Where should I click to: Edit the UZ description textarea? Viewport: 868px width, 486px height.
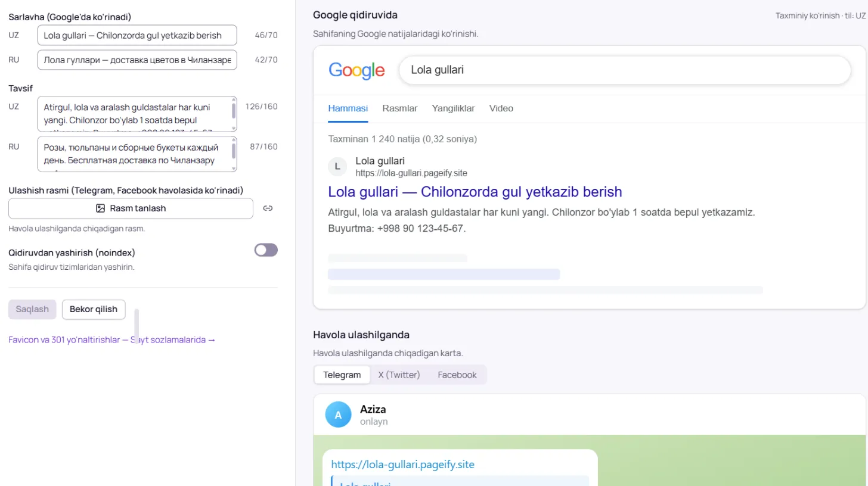click(137, 114)
